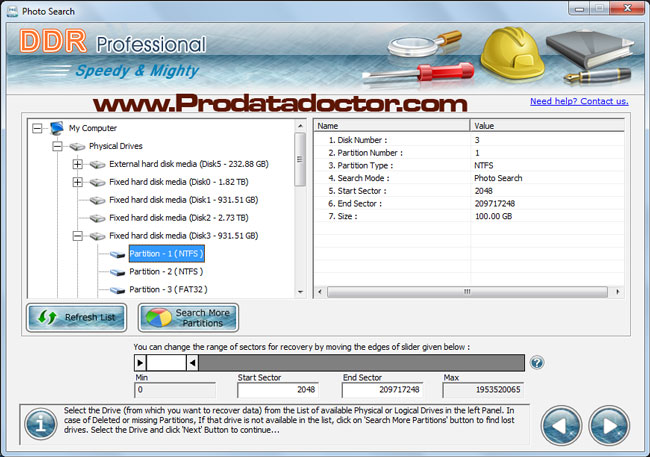Click the NTFS partition type value
This screenshot has width=650, height=457.
[x=484, y=165]
